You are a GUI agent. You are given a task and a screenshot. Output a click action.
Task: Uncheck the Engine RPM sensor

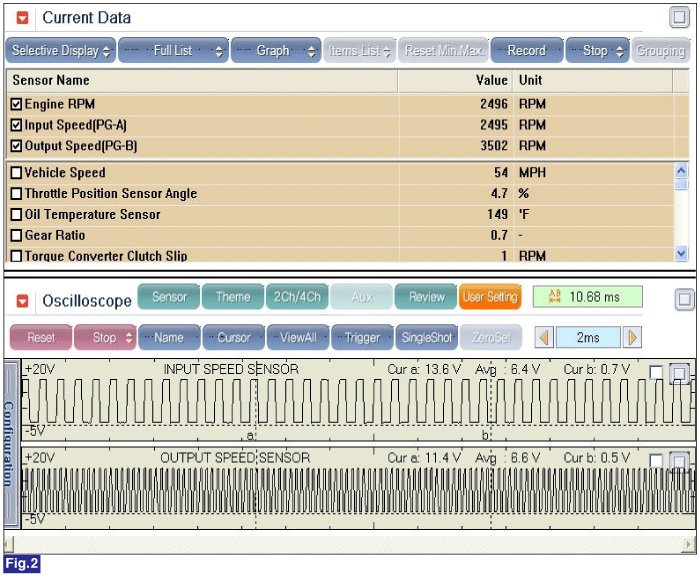pos(16,104)
